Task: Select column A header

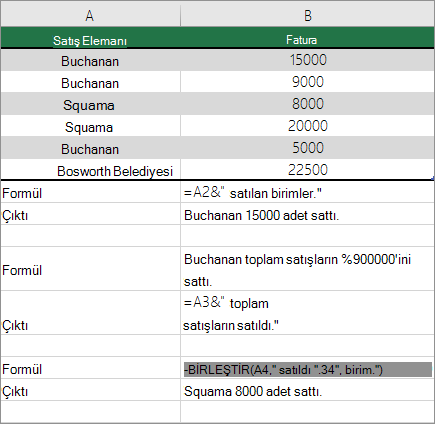Action: click(x=90, y=15)
